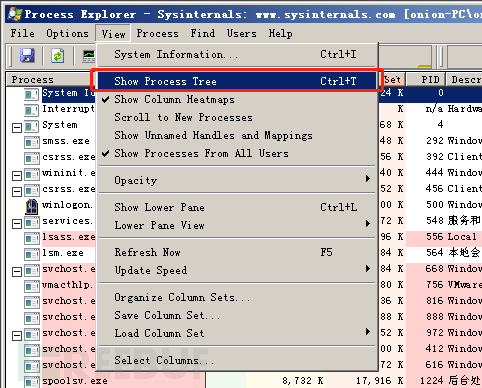482x388 pixels.
Task: Close the View menu
Action: click(x=113, y=34)
